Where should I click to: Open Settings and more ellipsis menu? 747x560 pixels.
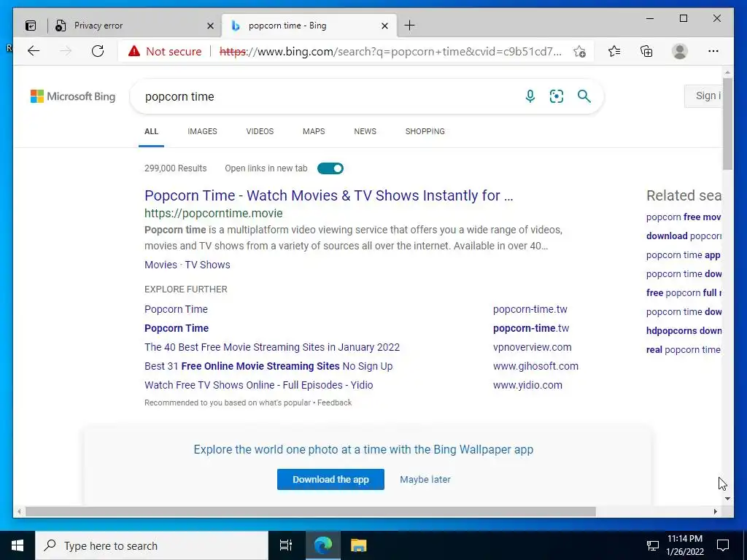[713, 51]
